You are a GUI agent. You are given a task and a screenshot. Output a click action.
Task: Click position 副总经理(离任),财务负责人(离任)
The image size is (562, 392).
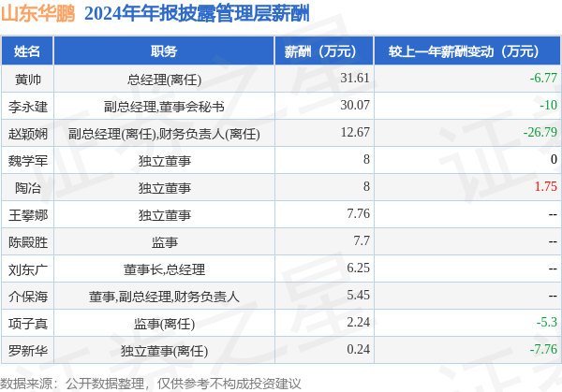(x=164, y=134)
